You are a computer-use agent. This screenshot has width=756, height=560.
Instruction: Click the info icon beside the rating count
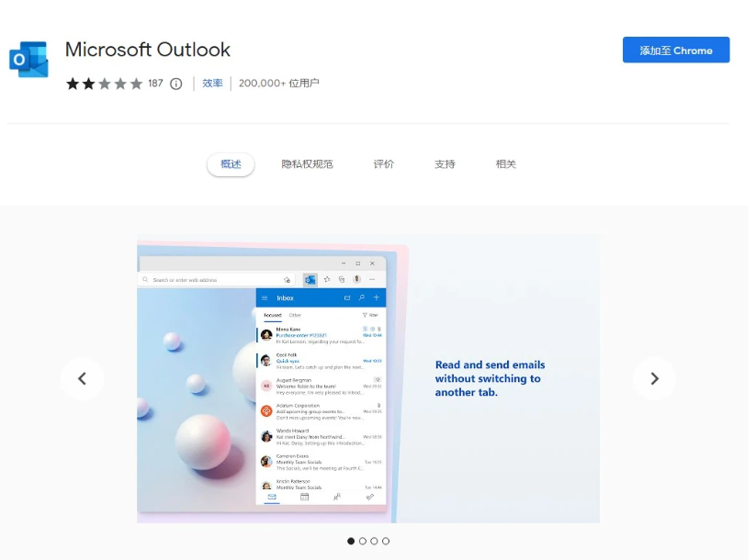[176, 84]
